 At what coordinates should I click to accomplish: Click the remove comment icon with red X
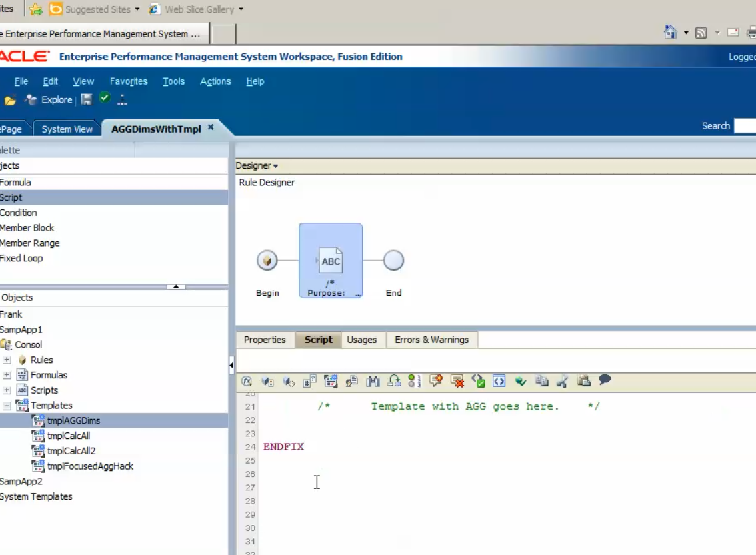coord(457,381)
